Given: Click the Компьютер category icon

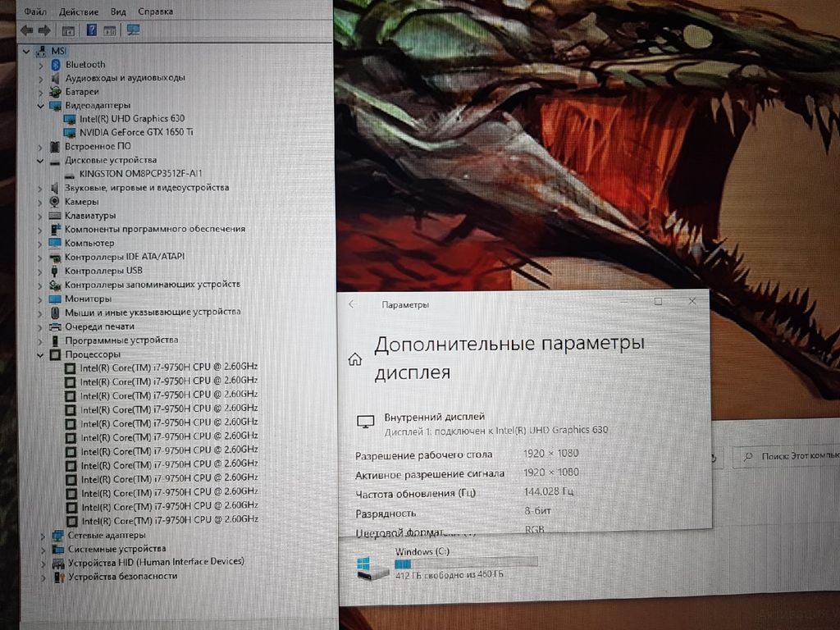Looking at the screenshot, I should coord(55,243).
